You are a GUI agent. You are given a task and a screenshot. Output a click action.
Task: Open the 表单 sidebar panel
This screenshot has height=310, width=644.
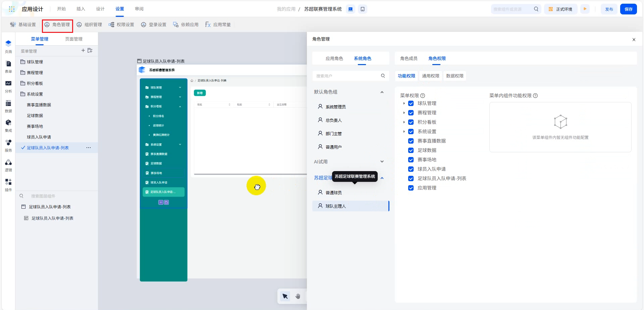8,67
